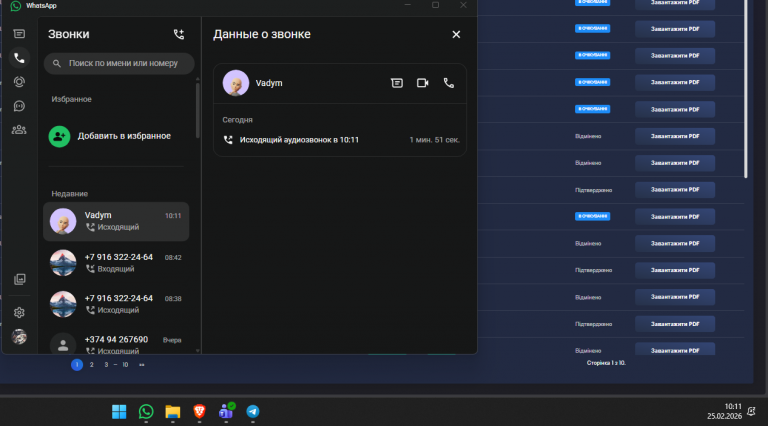Screen dimensions: 768x426
Task: Open the media gallery icon in sidebar
Action: [20, 279]
